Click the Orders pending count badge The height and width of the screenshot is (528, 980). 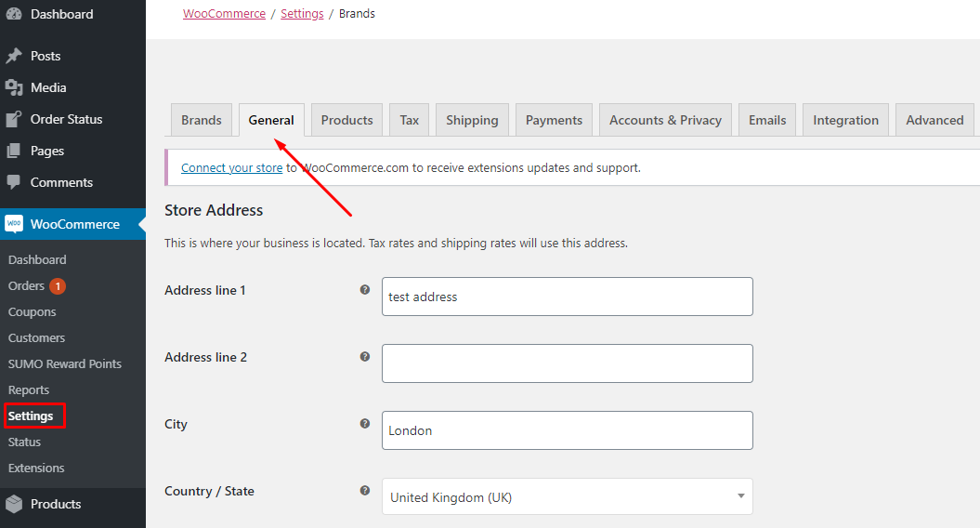58,286
